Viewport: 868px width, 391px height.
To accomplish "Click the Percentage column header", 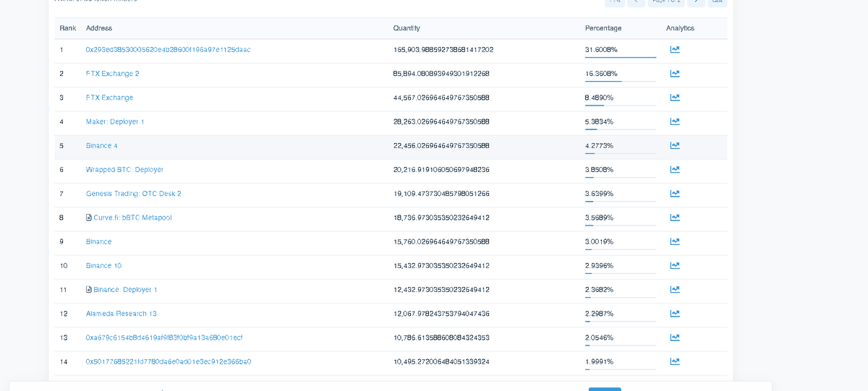I will pos(603,28).
